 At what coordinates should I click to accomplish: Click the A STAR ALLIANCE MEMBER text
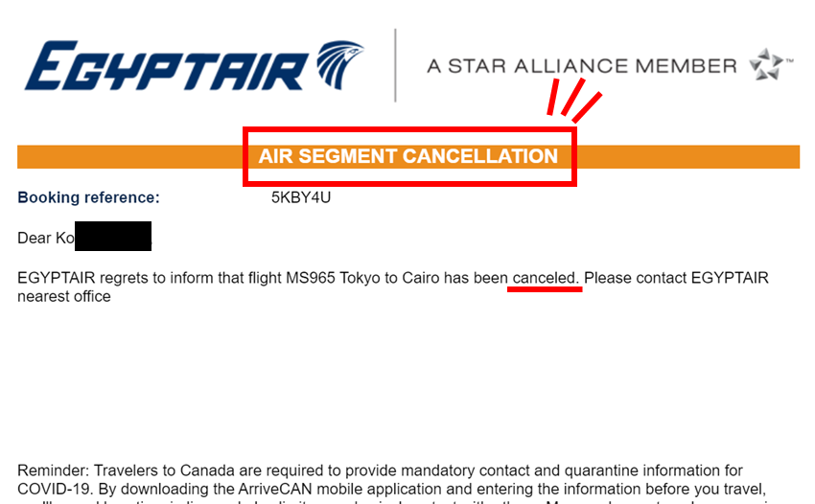pyautogui.click(x=582, y=66)
